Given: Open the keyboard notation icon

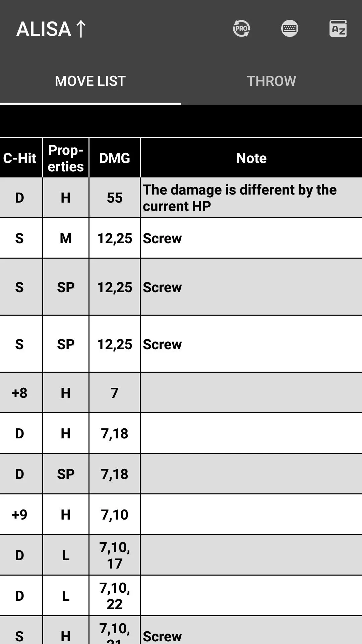Looking at the screenshot, I should point(290,29).
